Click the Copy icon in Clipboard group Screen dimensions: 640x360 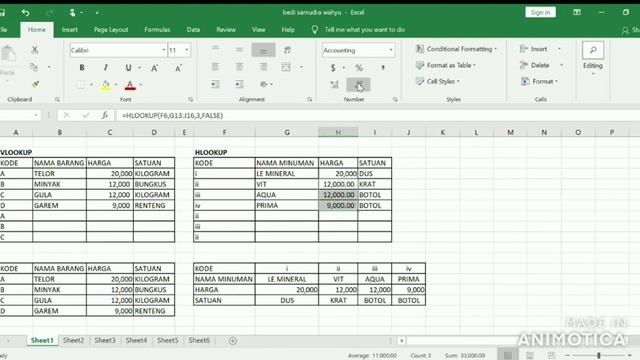coord(34,67)
